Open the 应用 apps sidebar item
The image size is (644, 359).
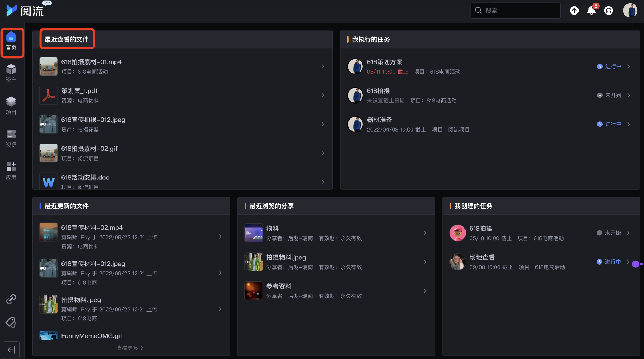(11, 171)
